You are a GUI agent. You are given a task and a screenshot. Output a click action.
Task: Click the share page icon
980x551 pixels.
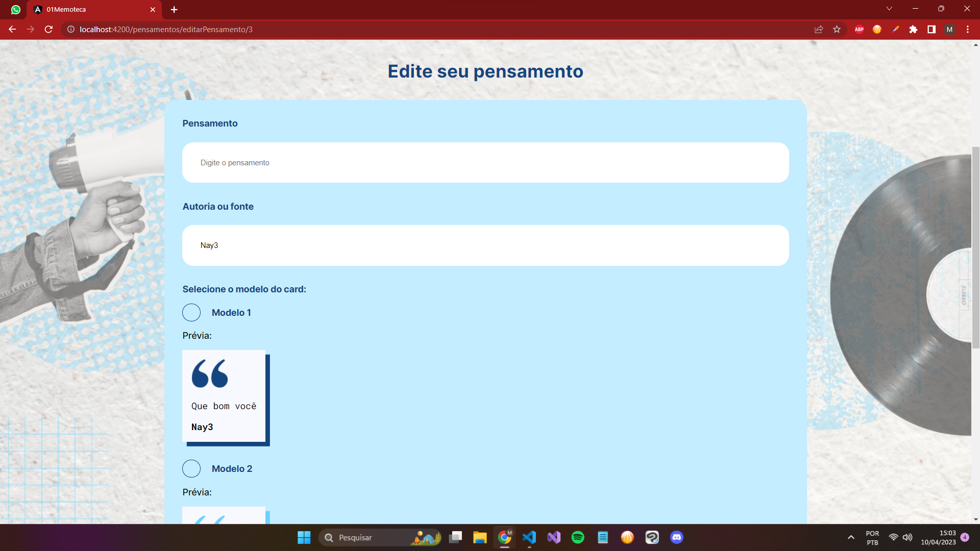(819, 30)
